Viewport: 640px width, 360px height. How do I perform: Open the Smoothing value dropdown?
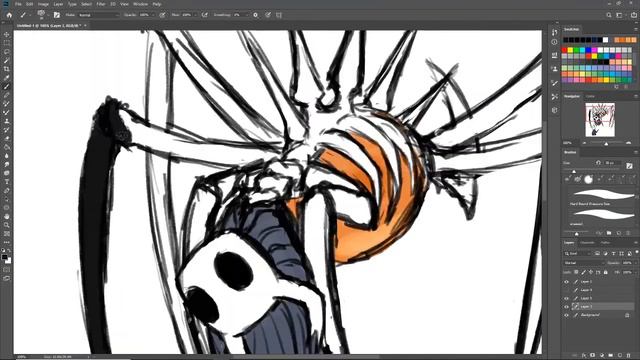247,15
